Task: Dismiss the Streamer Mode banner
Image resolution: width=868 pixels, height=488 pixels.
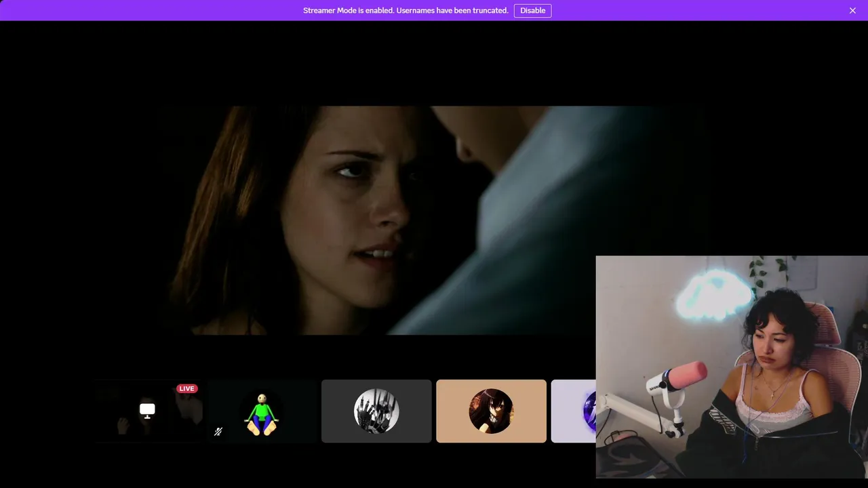Action: pos(852,10)
